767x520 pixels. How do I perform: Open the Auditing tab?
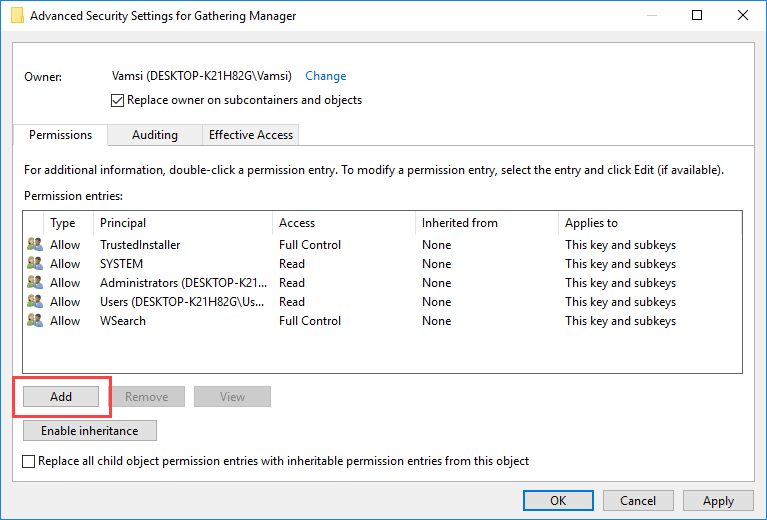[155, 135]
